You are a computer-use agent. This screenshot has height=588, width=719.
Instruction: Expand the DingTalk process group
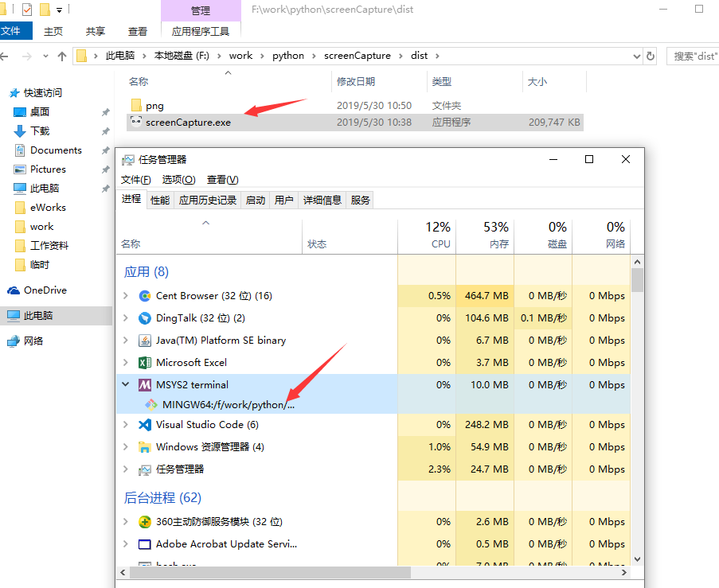pyautogui.click(x=126, y=318)
